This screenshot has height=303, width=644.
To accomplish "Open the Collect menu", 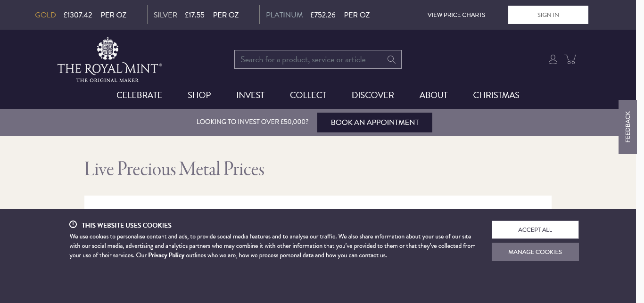I will [308, 95].
